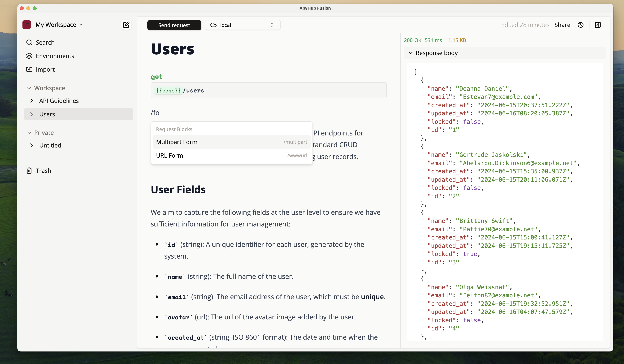Open Environments from the sidebar
Image resolution: width=624 pixels, height=364 pixels.
[x=55, y=56]
